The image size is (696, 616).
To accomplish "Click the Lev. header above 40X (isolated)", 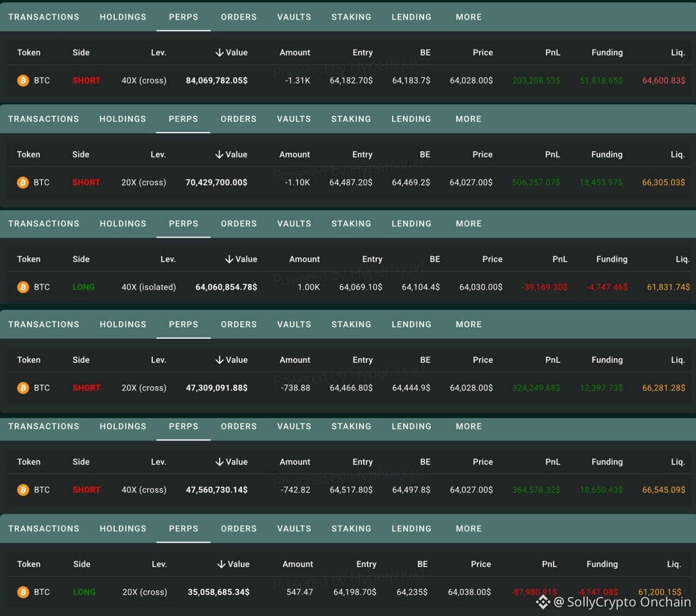I will tap(168, 259).
